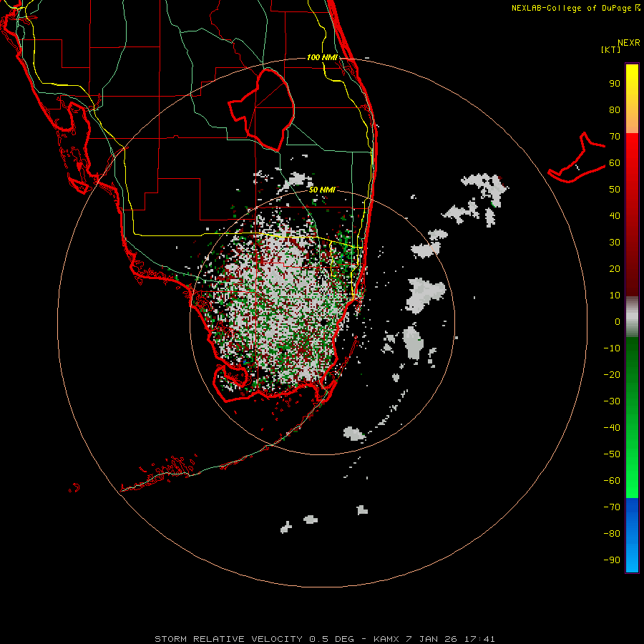Click the -70 value on the velocity scale
Screen dimensions: 644x644
tap(612, 507)
